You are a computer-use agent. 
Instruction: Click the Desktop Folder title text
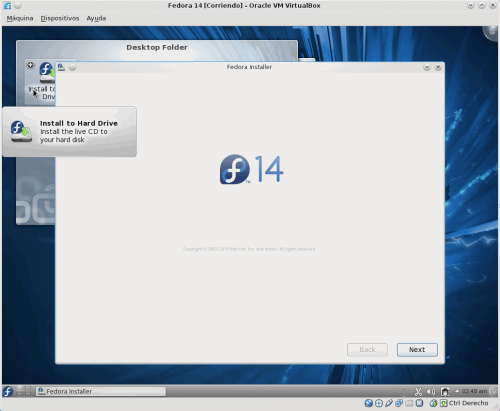click(157, 47)
